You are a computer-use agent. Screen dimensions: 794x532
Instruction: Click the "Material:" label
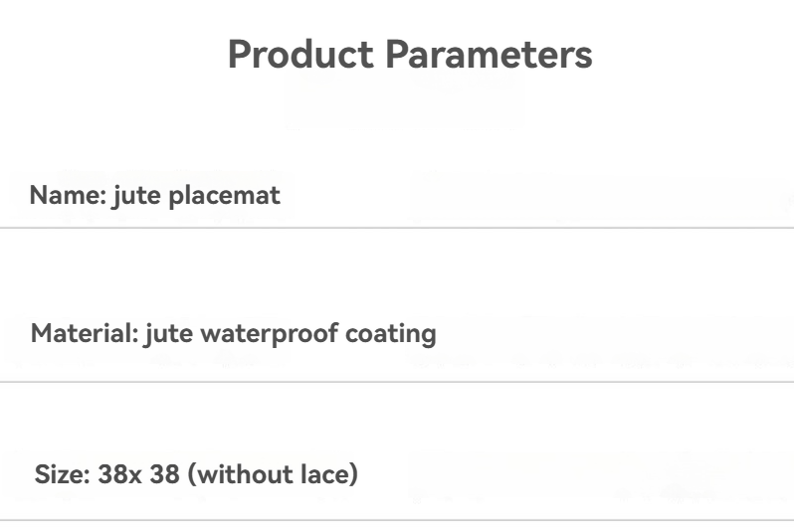tap(85, 332)
